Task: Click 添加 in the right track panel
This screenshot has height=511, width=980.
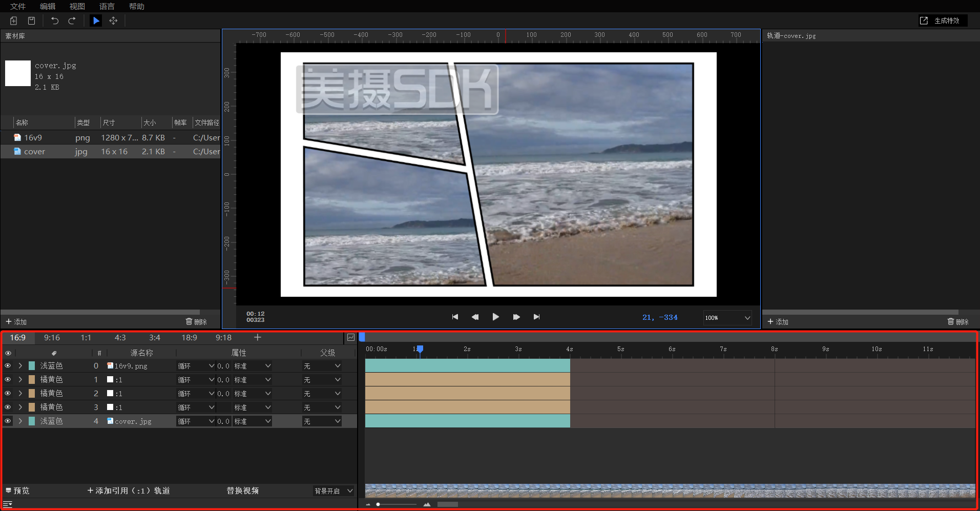Action: tap(778, 321)
